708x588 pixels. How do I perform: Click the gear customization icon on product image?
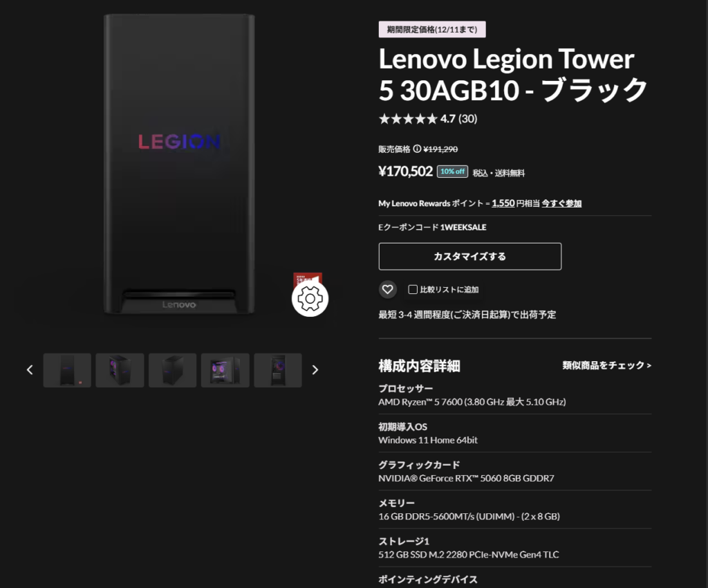310,299
